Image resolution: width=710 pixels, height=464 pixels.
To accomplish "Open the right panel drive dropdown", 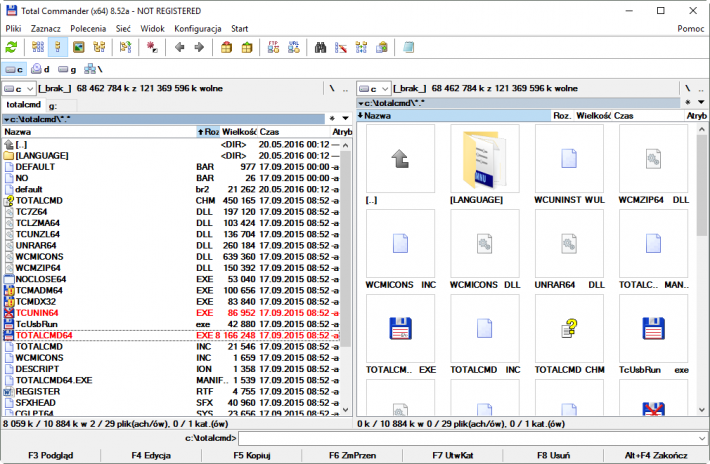I will tap(374, 89).
